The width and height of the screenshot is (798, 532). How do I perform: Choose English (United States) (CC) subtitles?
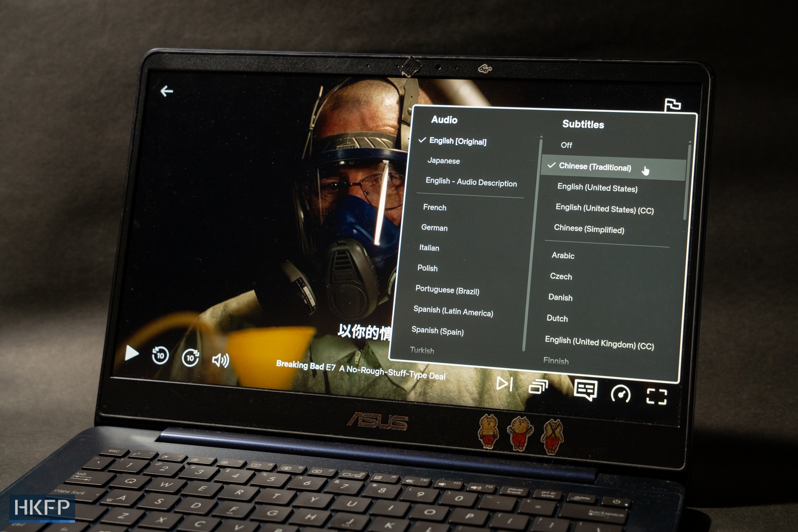click(x=605, y=209)
